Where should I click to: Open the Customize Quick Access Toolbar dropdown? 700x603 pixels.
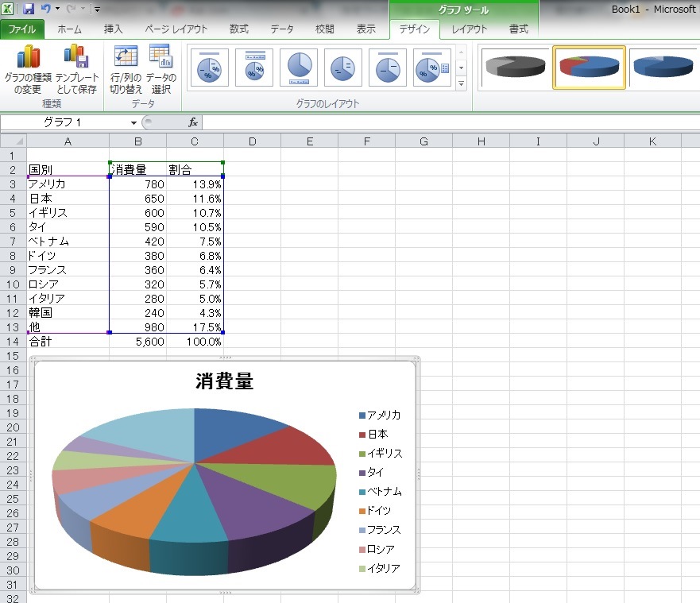(x=97, y=9)
